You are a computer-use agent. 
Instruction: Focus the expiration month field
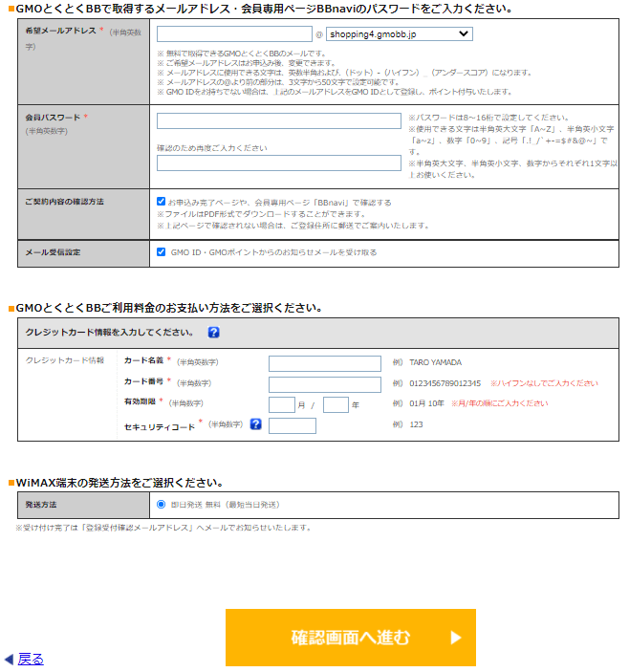281,405
